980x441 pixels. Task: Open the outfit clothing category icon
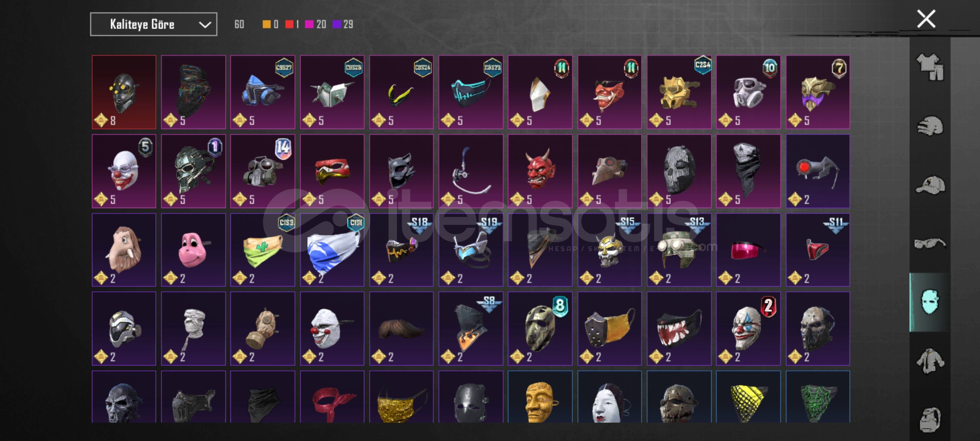[x=930, y=67]
